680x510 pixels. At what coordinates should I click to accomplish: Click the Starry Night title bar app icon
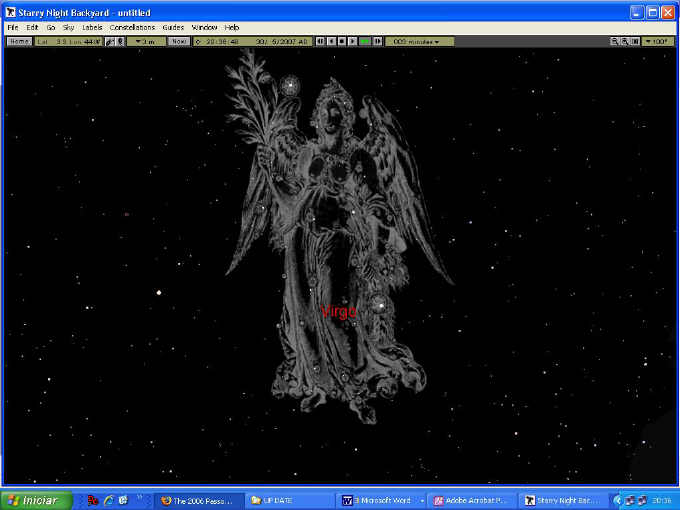click(x=10, y=12)
